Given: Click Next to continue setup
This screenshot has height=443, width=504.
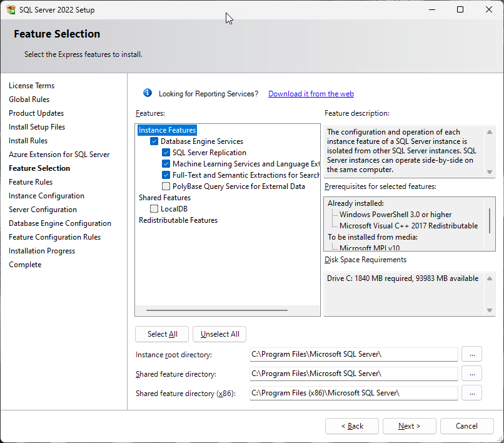Looking at the screenshot, I should coord(409,426).
